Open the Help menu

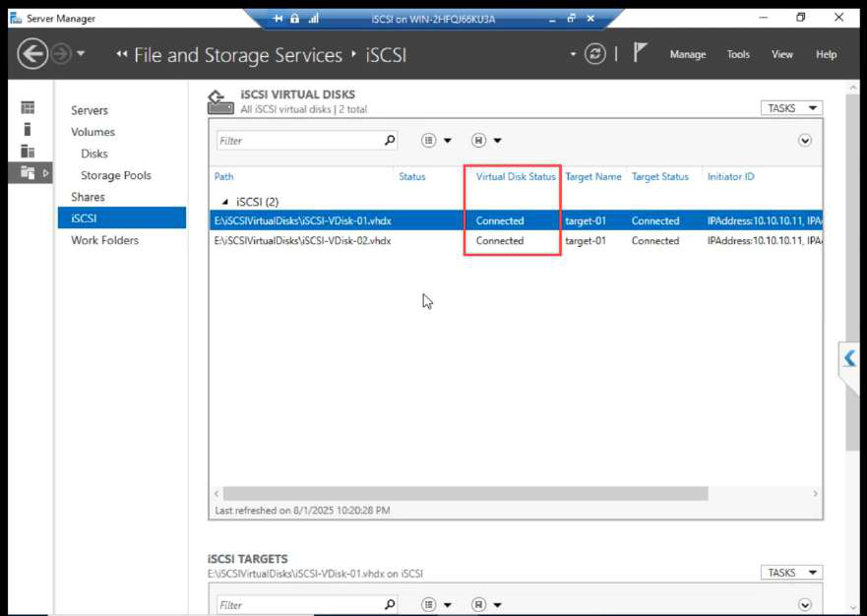(x=826, y=54)
